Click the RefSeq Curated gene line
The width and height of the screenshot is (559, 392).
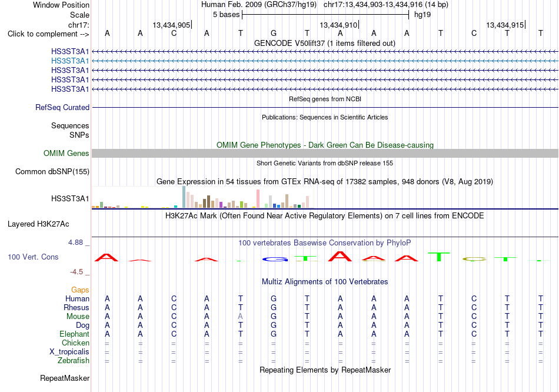(x=325, y=107)
